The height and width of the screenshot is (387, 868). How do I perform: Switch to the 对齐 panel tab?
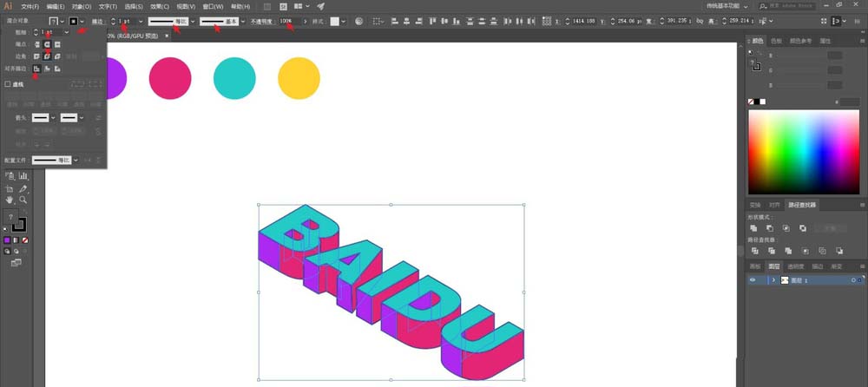(x=774, y=205)
